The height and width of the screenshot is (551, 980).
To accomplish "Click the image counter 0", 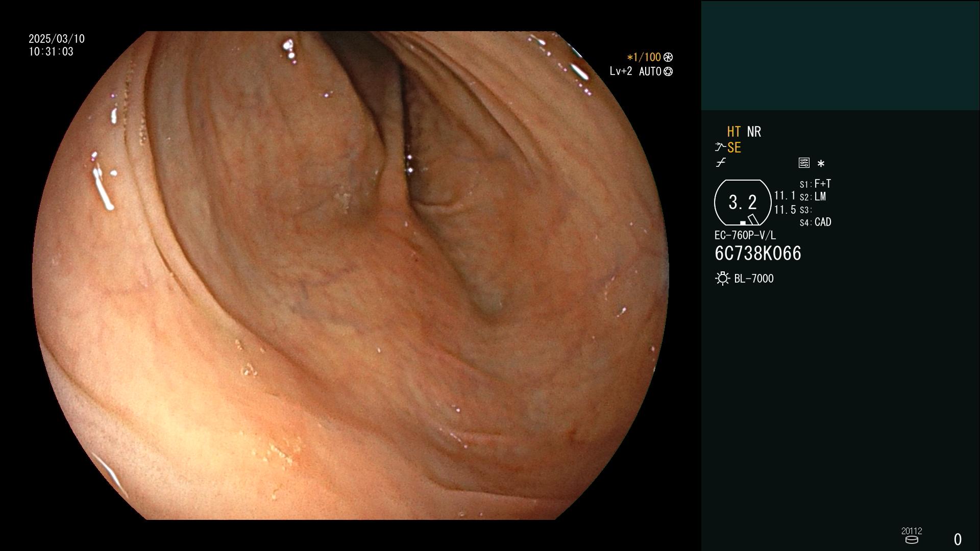I will [958, 539].
